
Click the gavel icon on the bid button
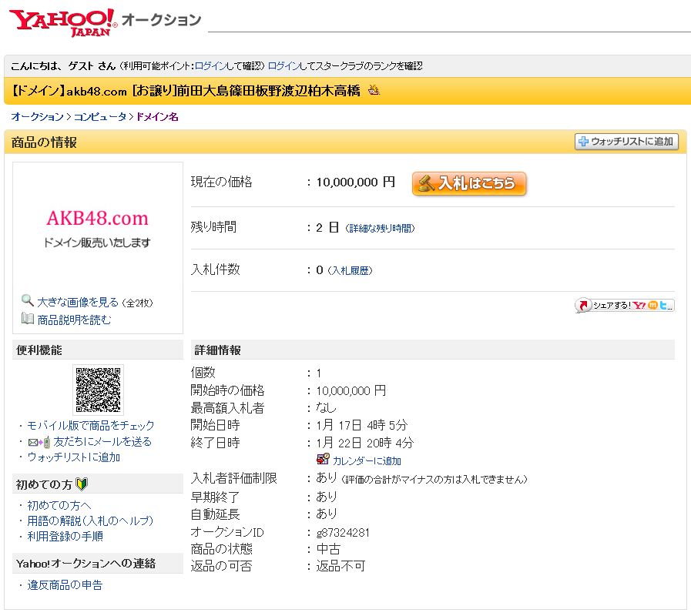427,182
